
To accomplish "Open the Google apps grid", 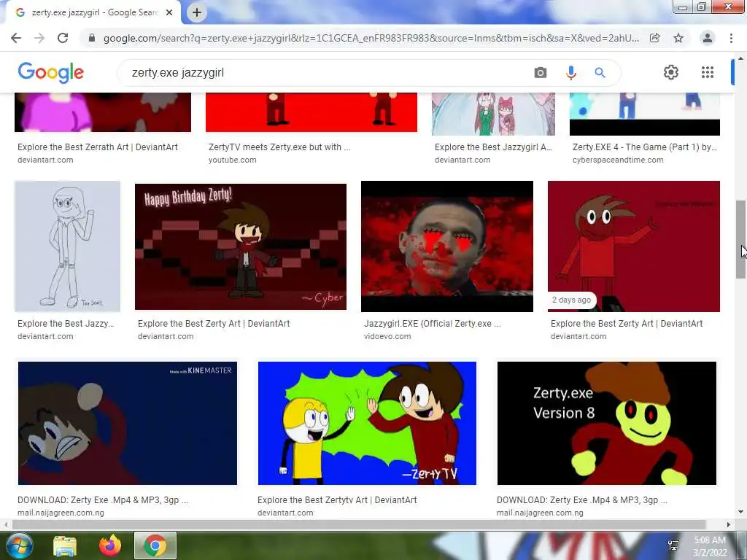I will click(708, 72).
